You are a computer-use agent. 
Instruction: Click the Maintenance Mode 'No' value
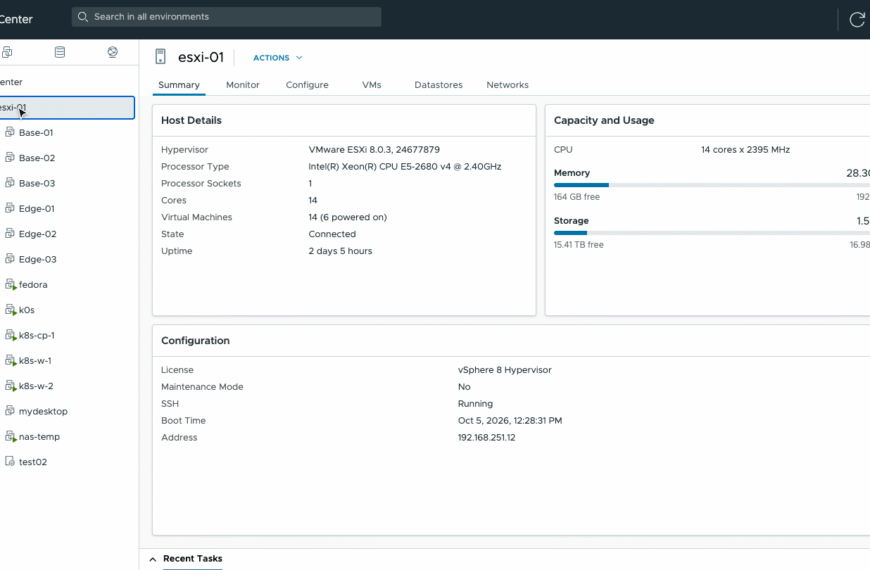tap(464, 387)
